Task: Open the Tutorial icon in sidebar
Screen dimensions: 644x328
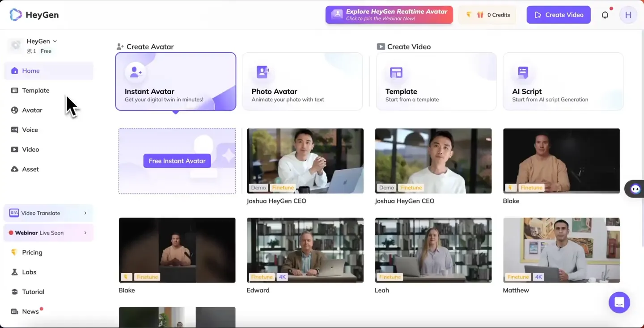Action: tap(14, 291)
